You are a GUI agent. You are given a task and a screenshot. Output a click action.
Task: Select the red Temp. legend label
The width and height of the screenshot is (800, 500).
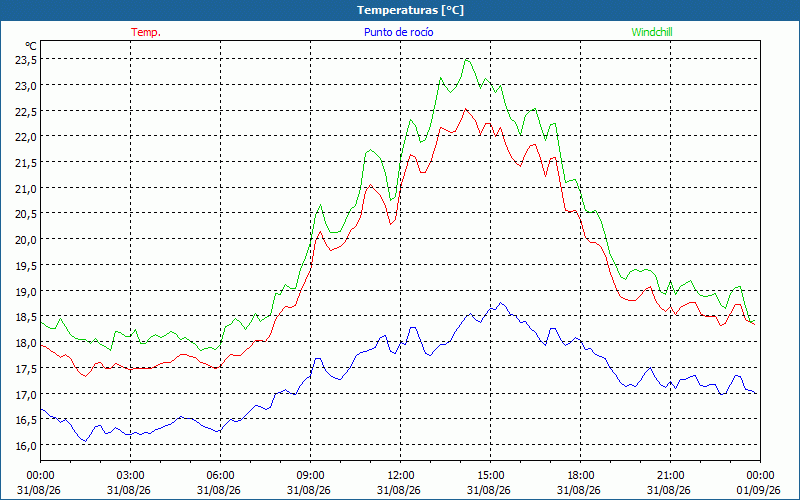[146, 32]
